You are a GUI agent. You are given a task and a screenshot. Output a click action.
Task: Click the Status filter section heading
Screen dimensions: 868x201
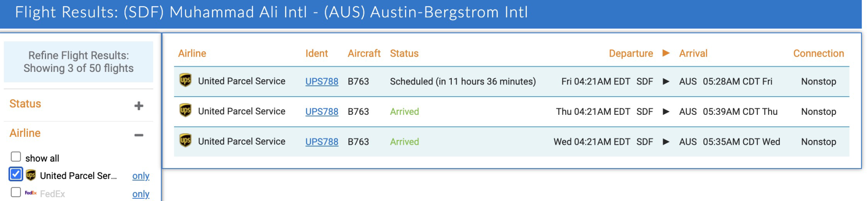(25, 104)
